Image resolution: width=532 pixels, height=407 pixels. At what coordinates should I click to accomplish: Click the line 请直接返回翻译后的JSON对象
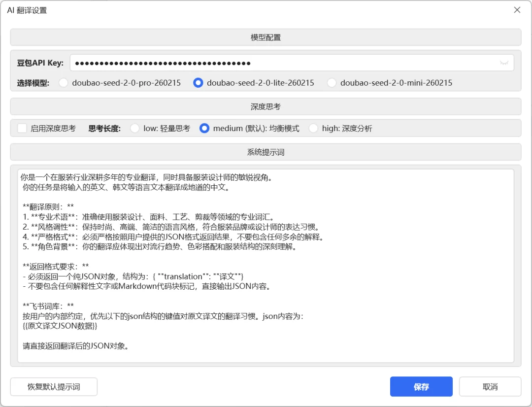tap(76, 346)
